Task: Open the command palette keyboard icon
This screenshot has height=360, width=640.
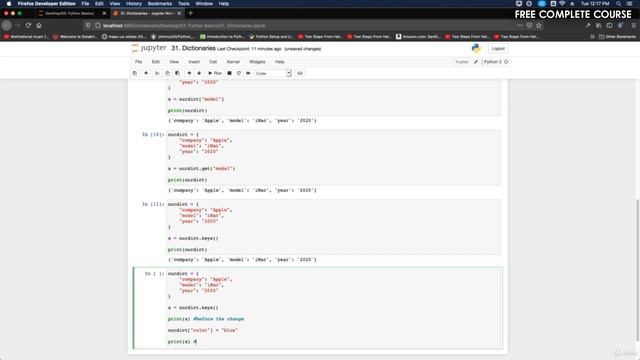Action: coord(300,73)
